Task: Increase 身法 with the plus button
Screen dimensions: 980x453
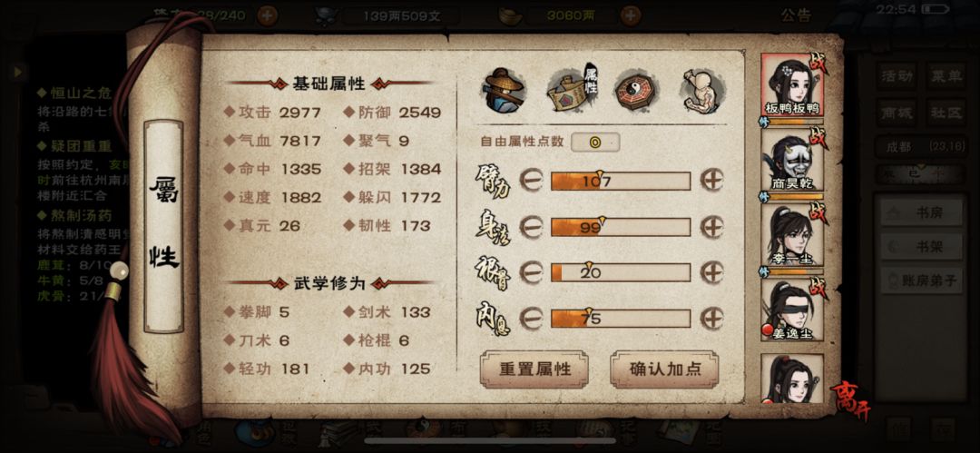Action: tap(711, 227)
